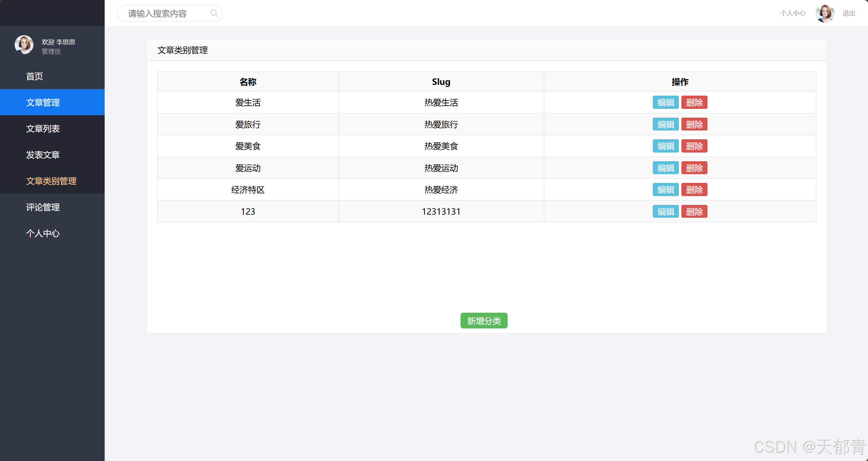Image resolution: width=868 pixels, height=461 pixels.
Task: Go to 首页 in sidebar
Action: coord(35,76)
